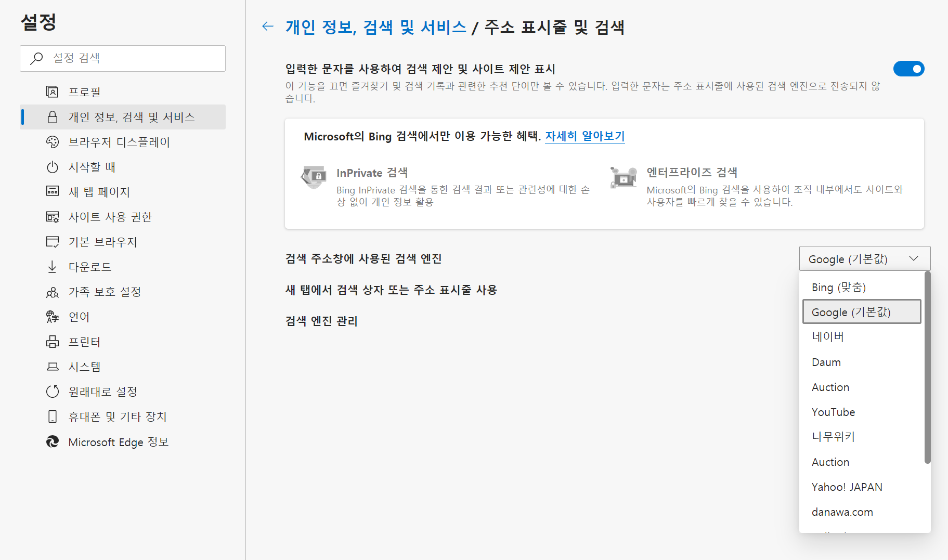Image resolution: width=948 pixels, height=560 pixels.
Task: Click the InPrivate 검색 heading
Action: point(372,173)
